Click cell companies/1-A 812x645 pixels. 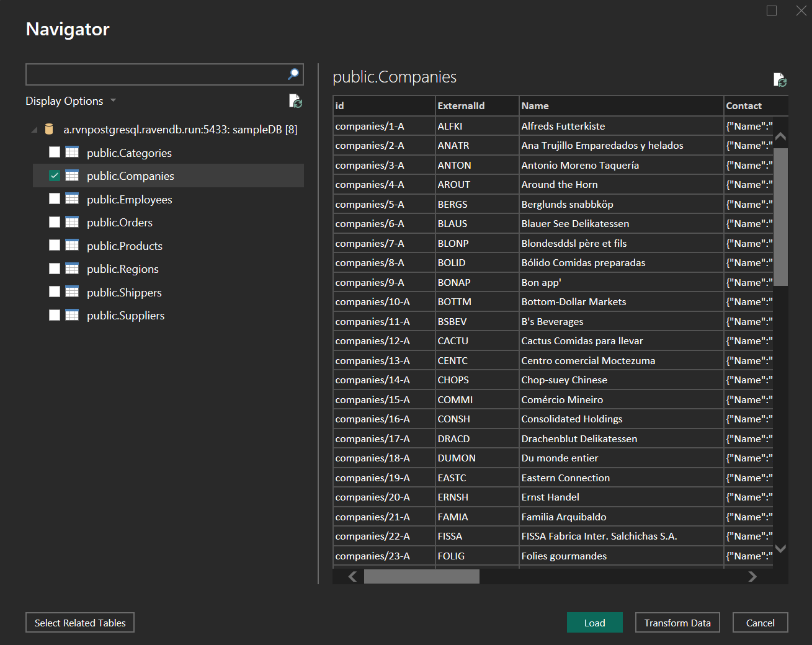click(384, 126)
